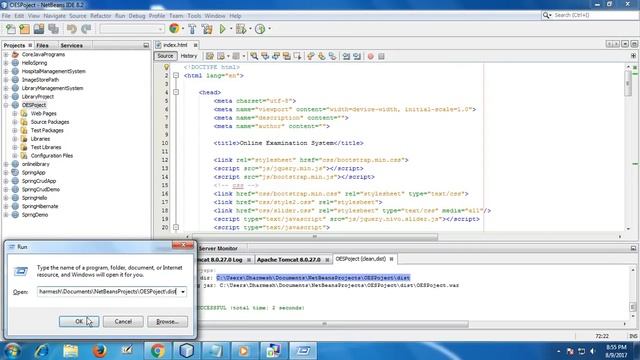Click the Save All toolbar icon

point(53,29)
